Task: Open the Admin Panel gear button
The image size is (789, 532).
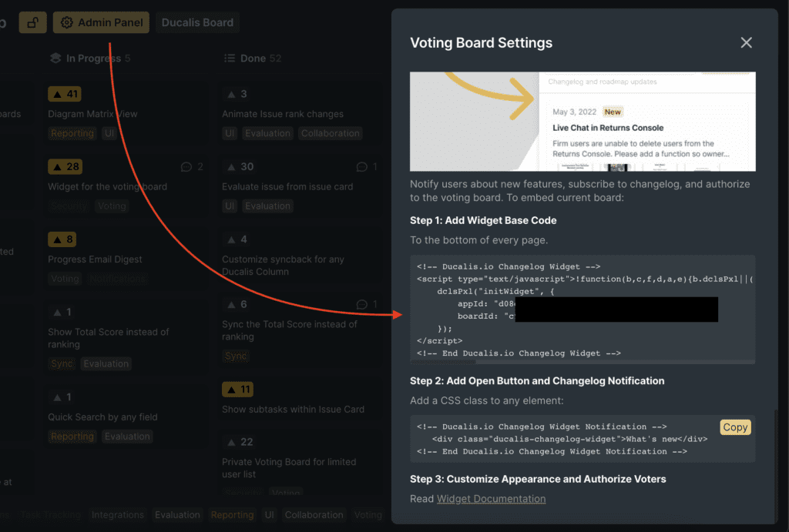Action: (x=101, y=22)
